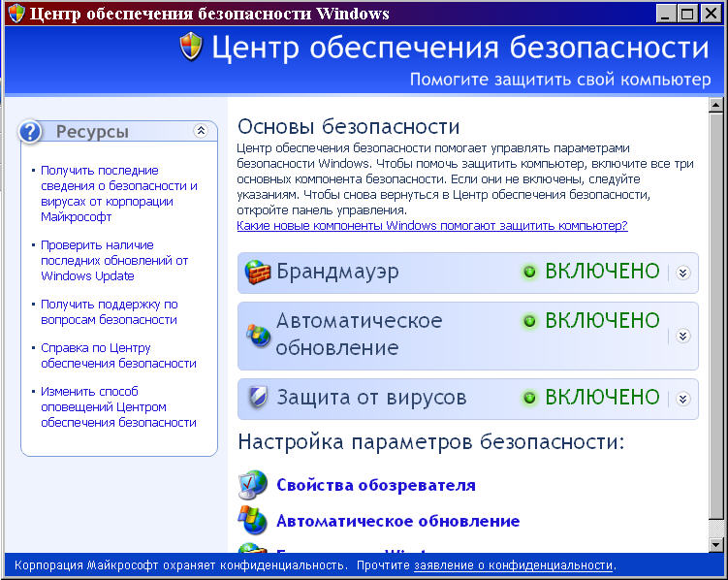Screen dimensions: 728x580
Task: Expand the Автоматическое обновление section details
Action: tap(683, 336)
